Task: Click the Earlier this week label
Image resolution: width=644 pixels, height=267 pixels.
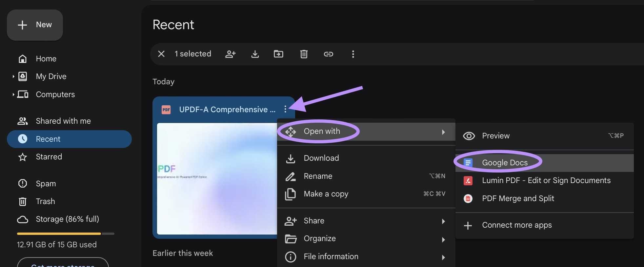Action: (x=183, y=253)
